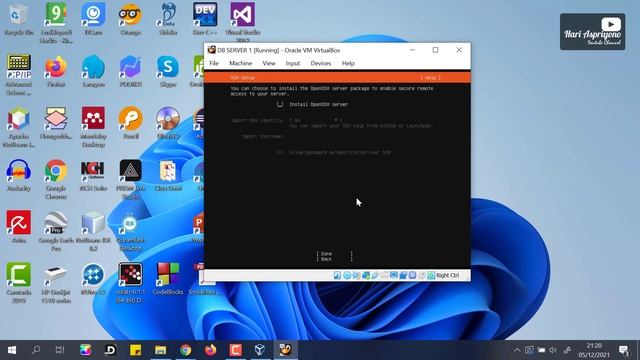Toggle the Install OpenSSH server checkbox
The image size is (640, 360).
point(280,104)
